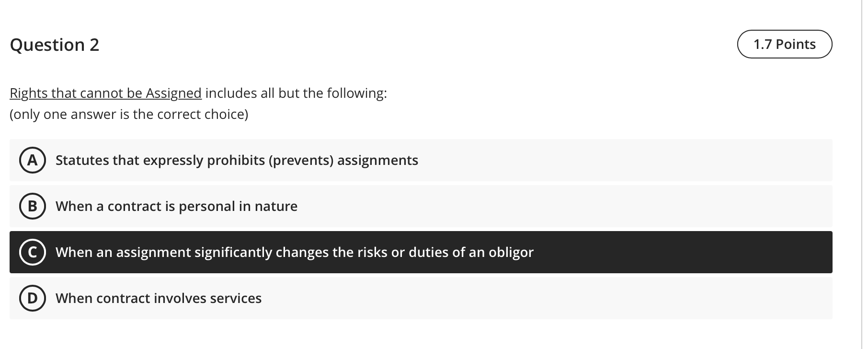
Task: Click the '1.7 Points' badge
Action: point(784,44)
